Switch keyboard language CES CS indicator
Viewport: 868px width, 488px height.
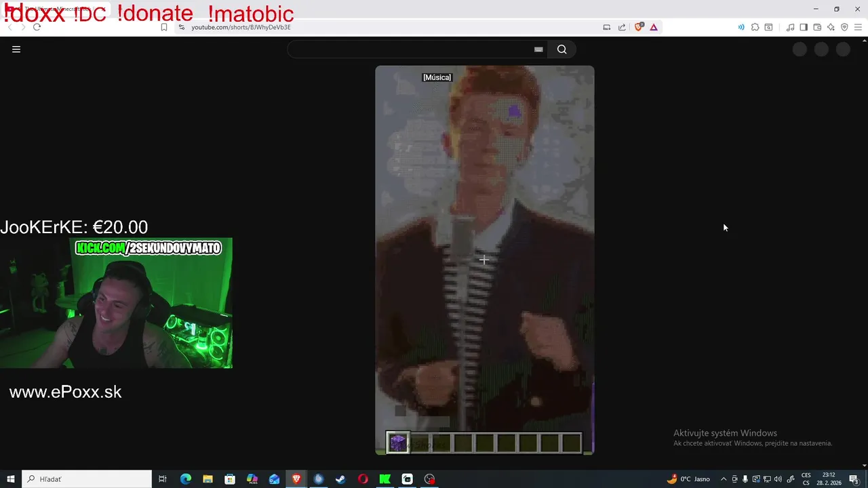click(x=806, y=479)
